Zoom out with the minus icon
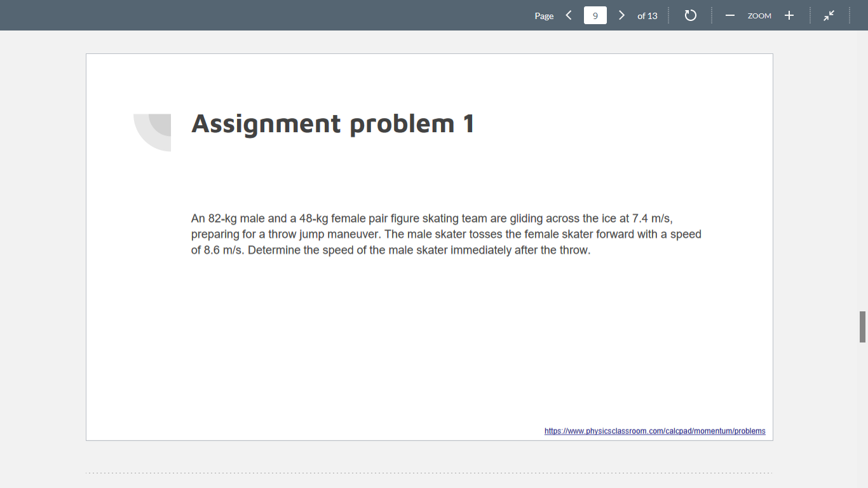This screenshot has height=488, width=868. (x=729, y=15)
